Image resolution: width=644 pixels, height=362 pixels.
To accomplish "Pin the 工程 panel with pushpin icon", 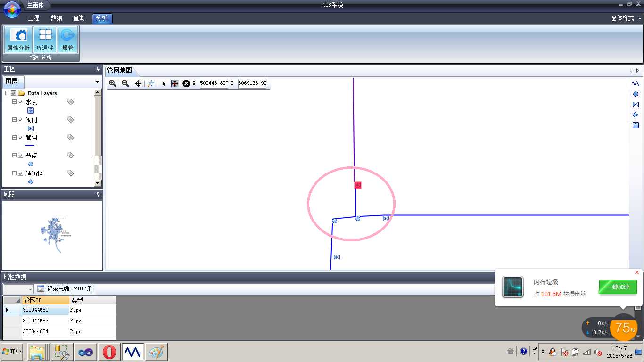I will click(98, 69).
